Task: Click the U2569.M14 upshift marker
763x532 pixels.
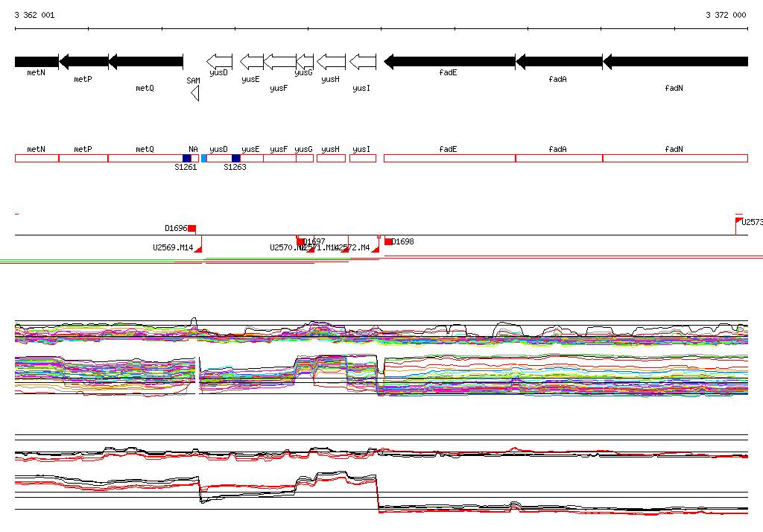Action: click(x=198, y=249)
